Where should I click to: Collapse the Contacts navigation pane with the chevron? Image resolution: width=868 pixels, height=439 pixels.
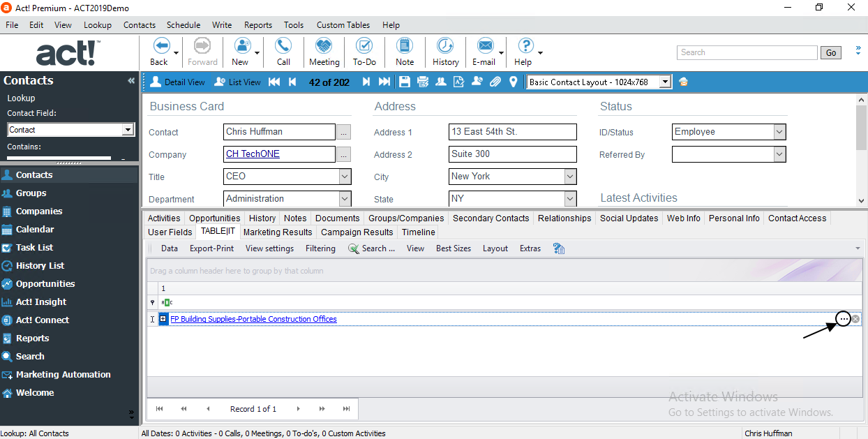point(130,80)
